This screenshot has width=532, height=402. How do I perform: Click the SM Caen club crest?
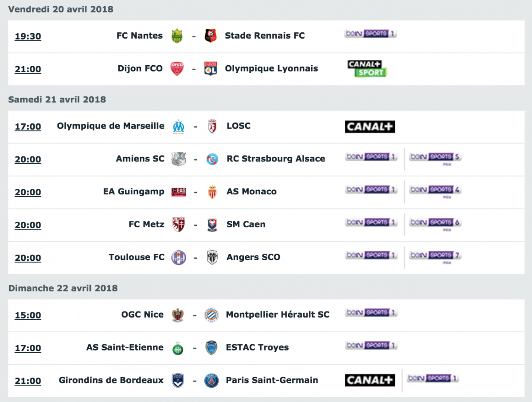212,225
